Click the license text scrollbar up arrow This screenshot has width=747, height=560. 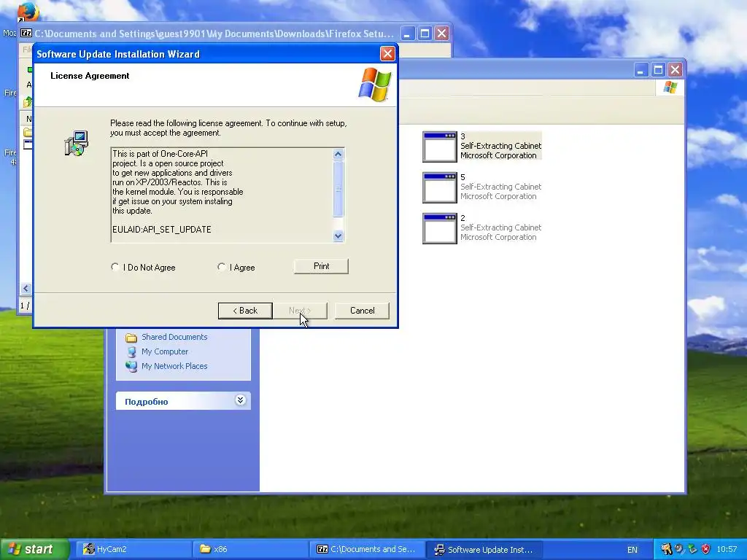click(338, 154)
